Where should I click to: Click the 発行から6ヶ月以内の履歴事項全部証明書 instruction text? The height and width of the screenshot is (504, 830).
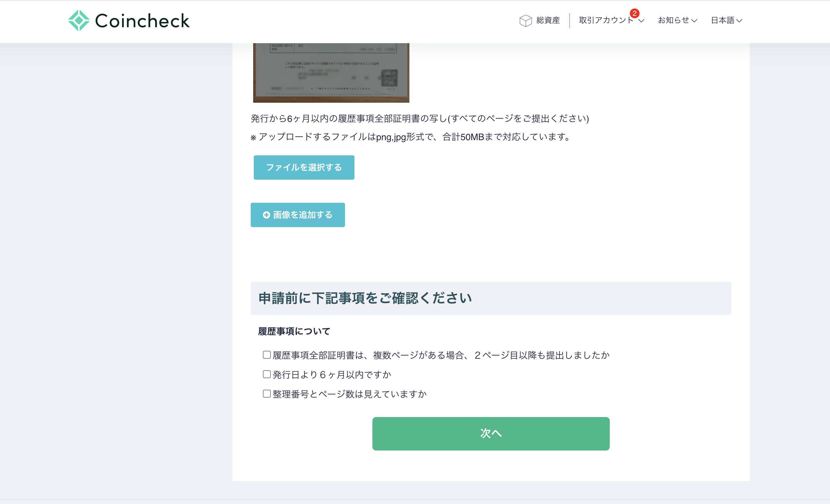pos(420,119)
